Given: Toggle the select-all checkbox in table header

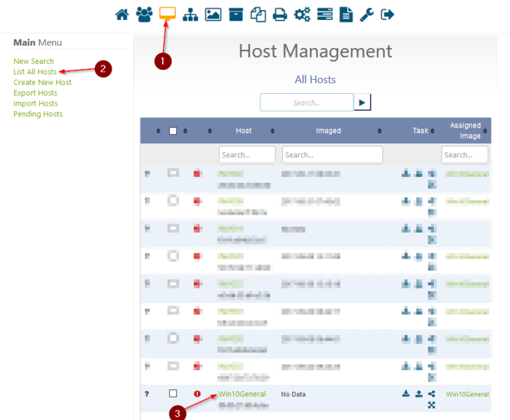Looking at the screenshot, I should (x=173, y=131).
